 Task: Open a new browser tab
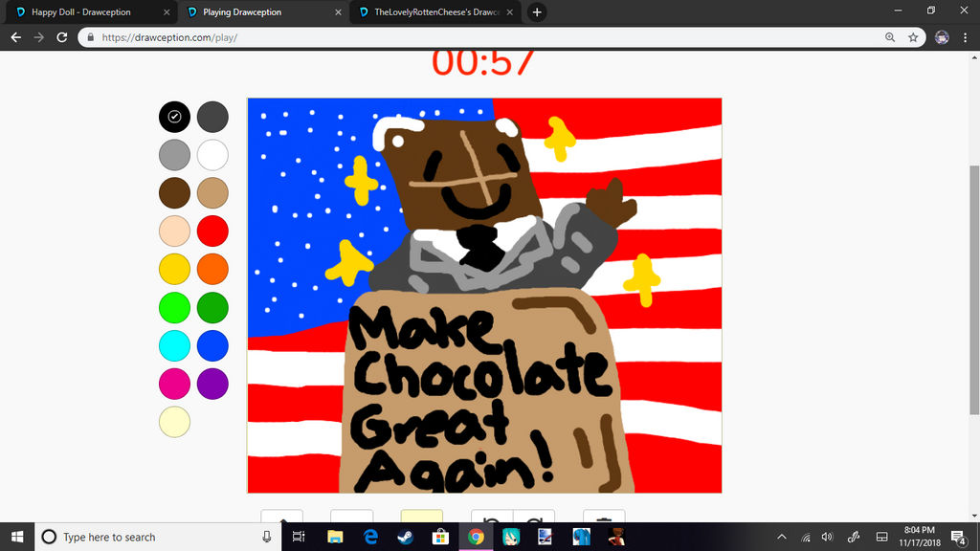[x=537, y=12]
